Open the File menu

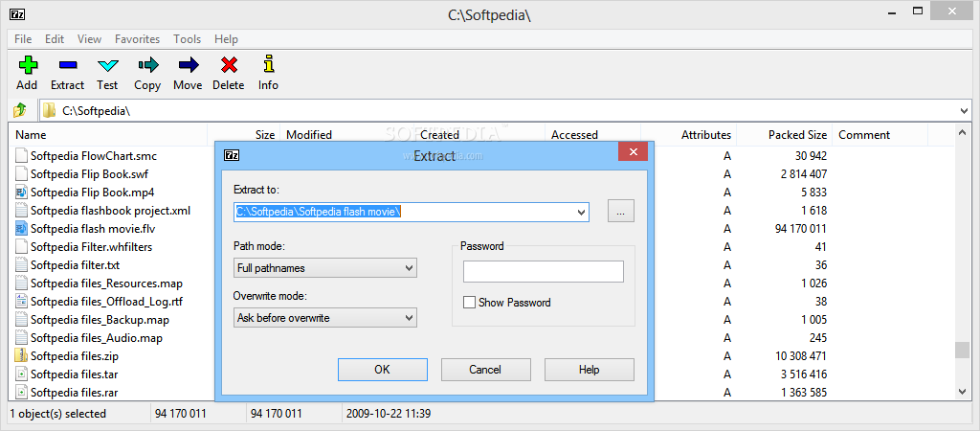[x=23, y=38]
